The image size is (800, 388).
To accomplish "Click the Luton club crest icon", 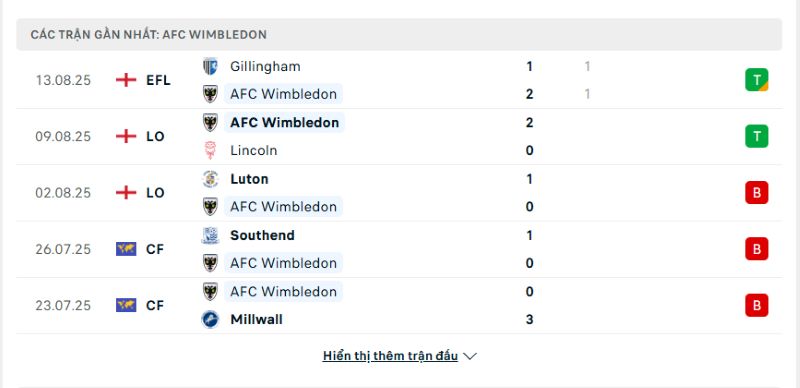I will point(210,179).
